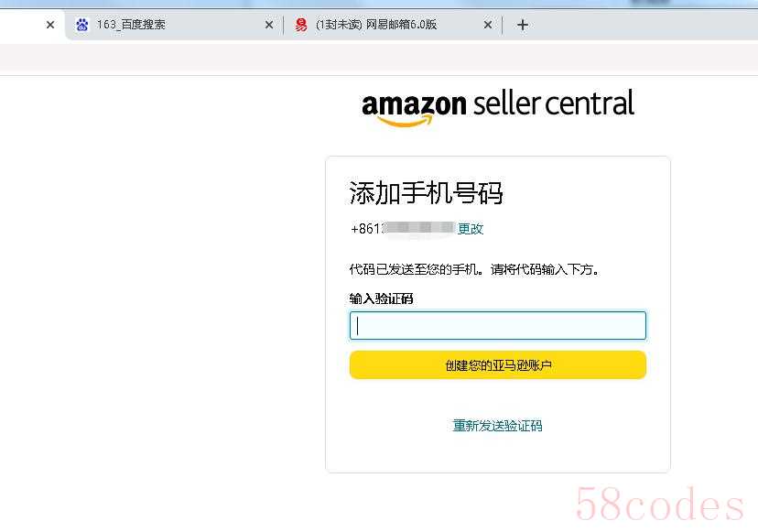
Task: Close the 网易邮箱6.0版 tab
Action: (x=488, y=25)
